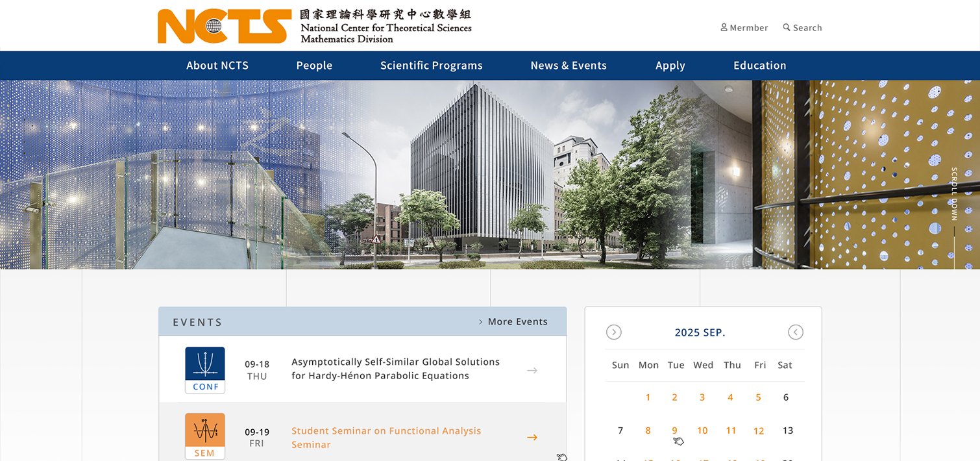Select September 2 on the calendar
Image resolution: width=980 pixels, height=461 pixels.
click(x=675, y=397)
